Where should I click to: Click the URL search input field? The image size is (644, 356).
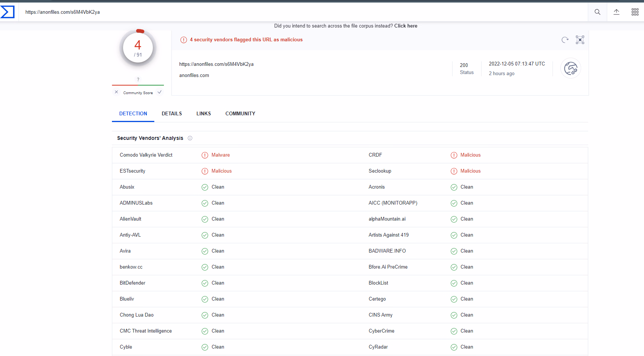click(303, 12)
